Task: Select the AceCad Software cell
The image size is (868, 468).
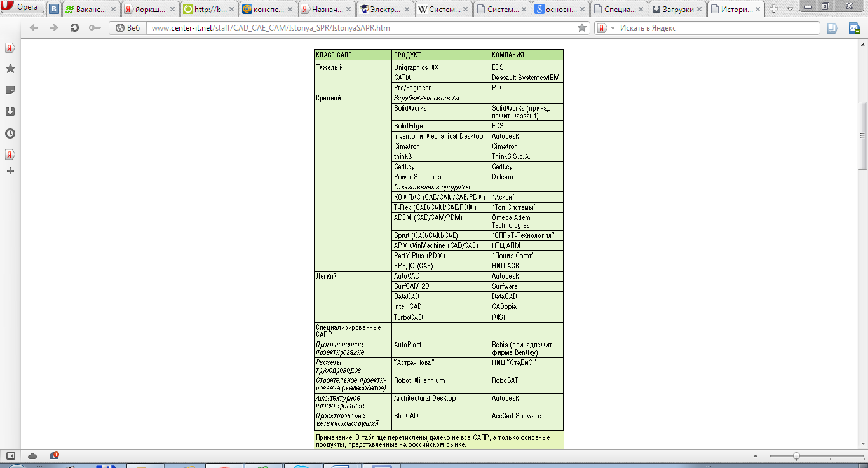Action: [526, 421]
